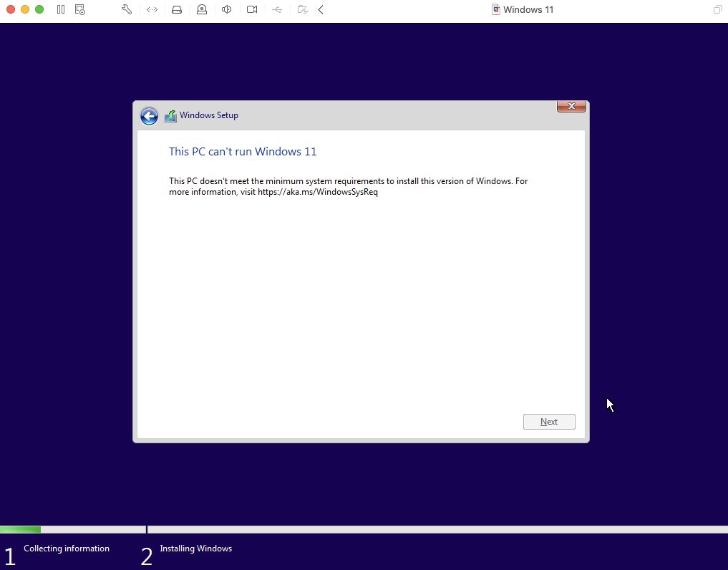Screen dimensions: 728x570
Task: Click the network adapter arrows icon
Action: [152, 9]
